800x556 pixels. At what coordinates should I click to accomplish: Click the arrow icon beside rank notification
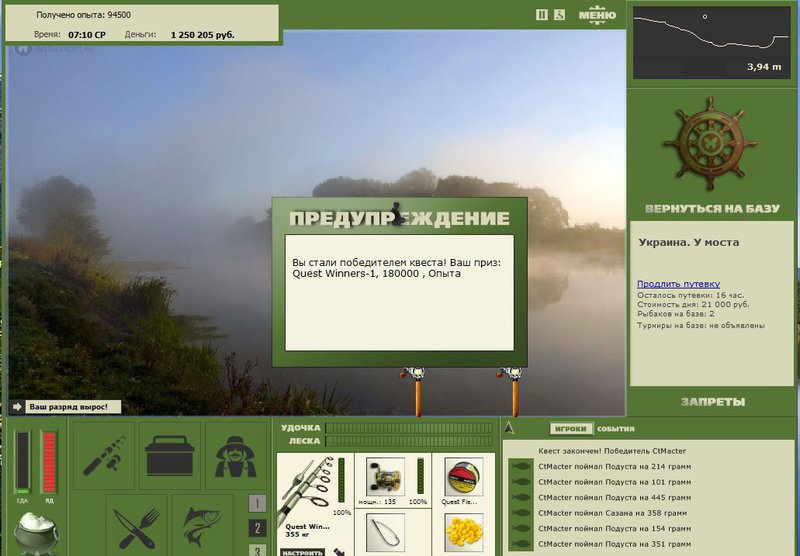pos(17,407)
